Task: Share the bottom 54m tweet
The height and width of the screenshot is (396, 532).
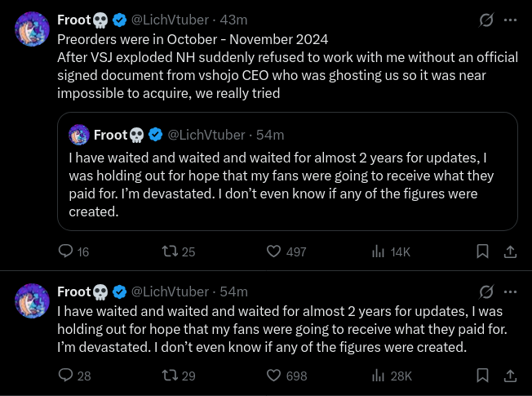Action: pyautogui.click(x=510, y=376)
